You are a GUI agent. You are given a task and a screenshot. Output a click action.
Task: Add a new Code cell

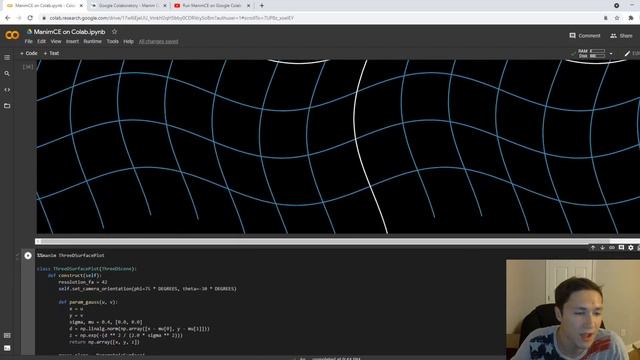pyautogui.click(x=29, y=53)
